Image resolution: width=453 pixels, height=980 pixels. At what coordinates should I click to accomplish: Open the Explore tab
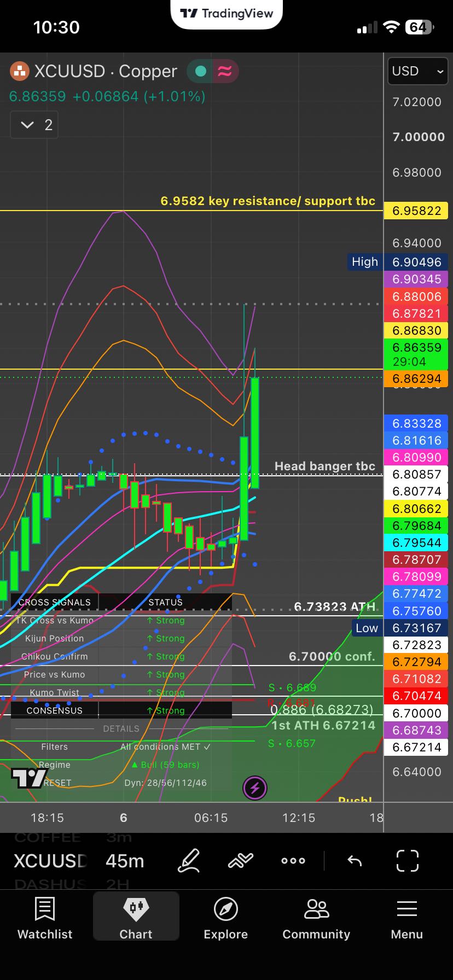point(226,918)
